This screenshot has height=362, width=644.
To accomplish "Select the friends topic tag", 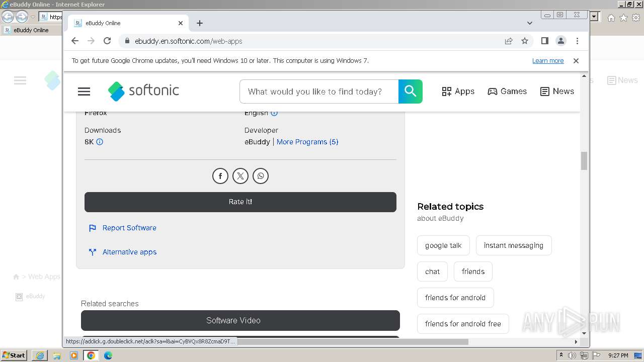I will pyautogui.click(x=473, y=271).
